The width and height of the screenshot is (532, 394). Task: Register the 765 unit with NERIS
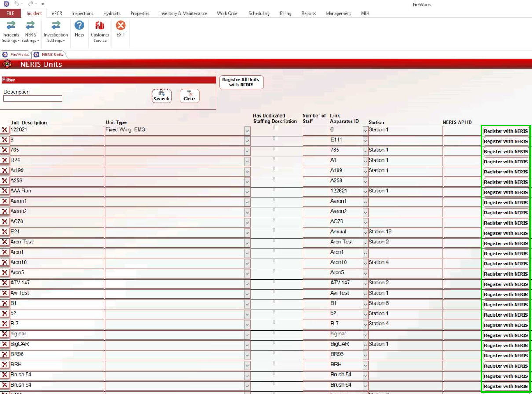coord(506,151)
